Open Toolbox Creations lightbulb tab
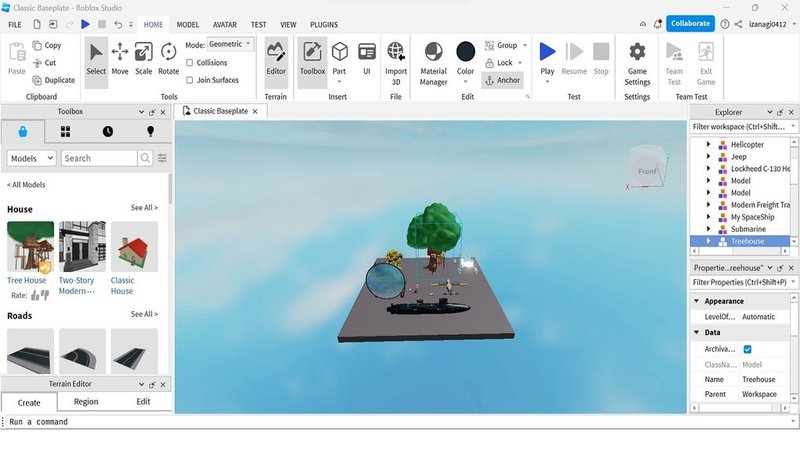This screenshot has width=800, height=450. pyautogui.click(x=151, y=132)
